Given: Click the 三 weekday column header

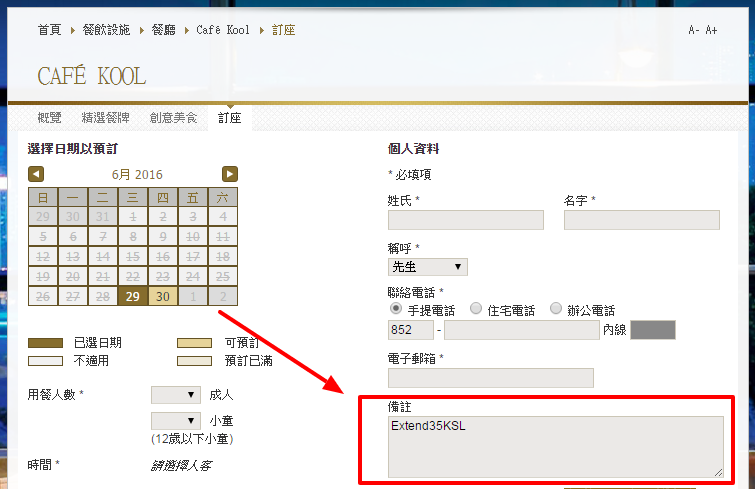Looking at the screenshot, I should coord(133,197).
